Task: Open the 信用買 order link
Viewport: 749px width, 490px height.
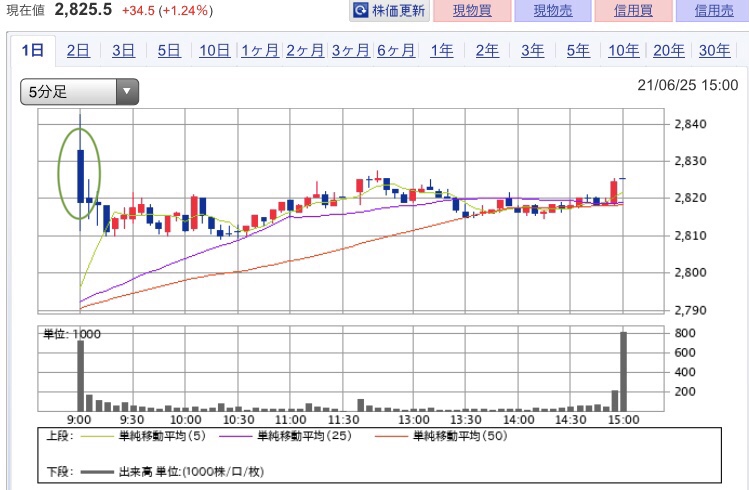Action: click(x=633, y=10)
